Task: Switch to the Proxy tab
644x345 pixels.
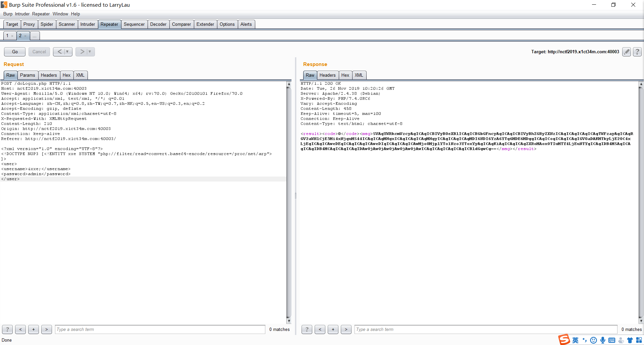Action: 29,24
